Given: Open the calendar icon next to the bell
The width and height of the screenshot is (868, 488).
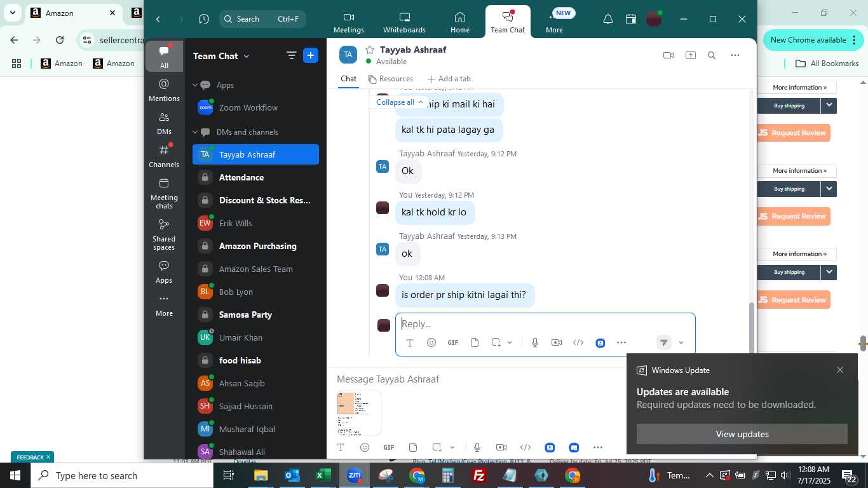Looking at the screenshot, I should (630, 19).
